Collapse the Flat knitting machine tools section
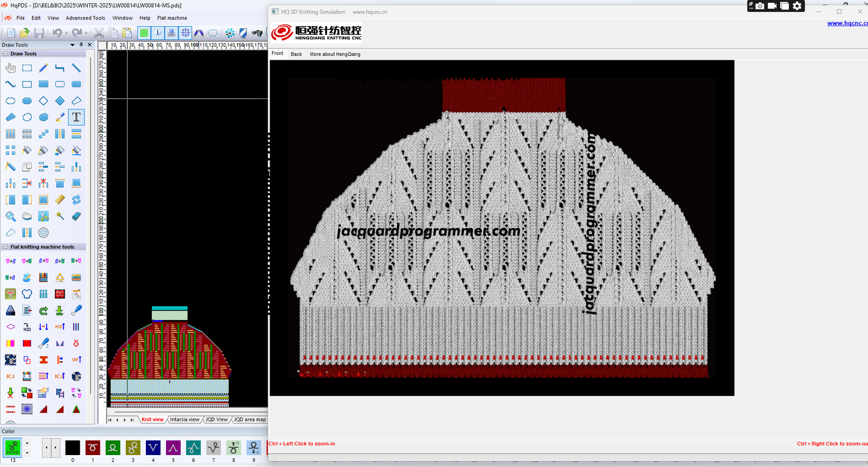868x467 pixels. pos(5,247)
